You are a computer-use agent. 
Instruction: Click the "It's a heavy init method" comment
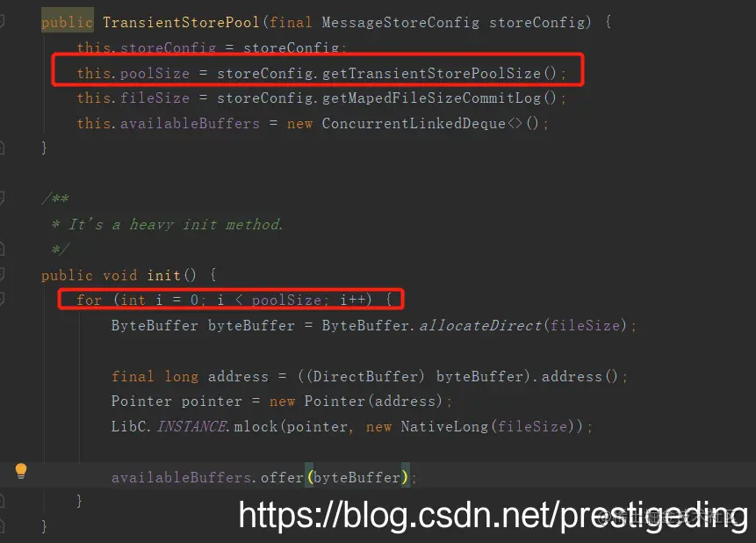click(176, 224)
